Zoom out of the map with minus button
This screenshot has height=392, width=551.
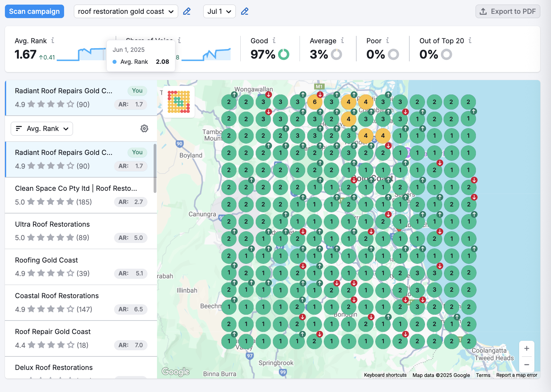pos(526,365)
